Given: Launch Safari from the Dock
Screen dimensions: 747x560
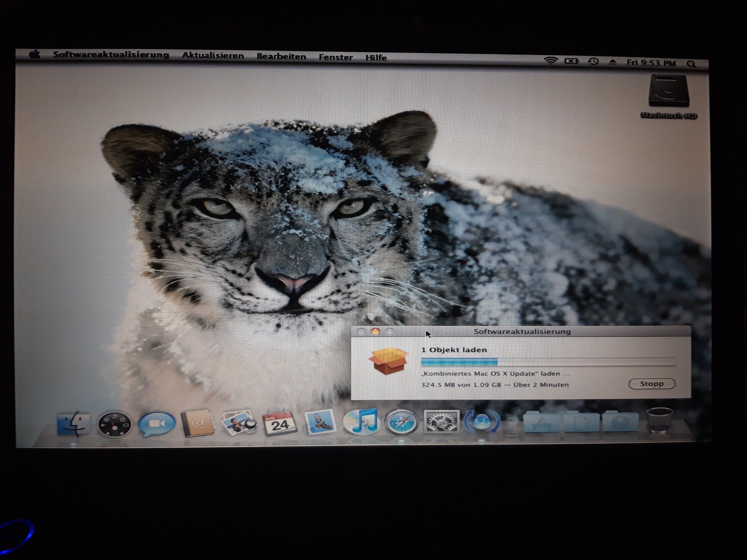Looking at the screenshot, I should [x=402, y=422].
